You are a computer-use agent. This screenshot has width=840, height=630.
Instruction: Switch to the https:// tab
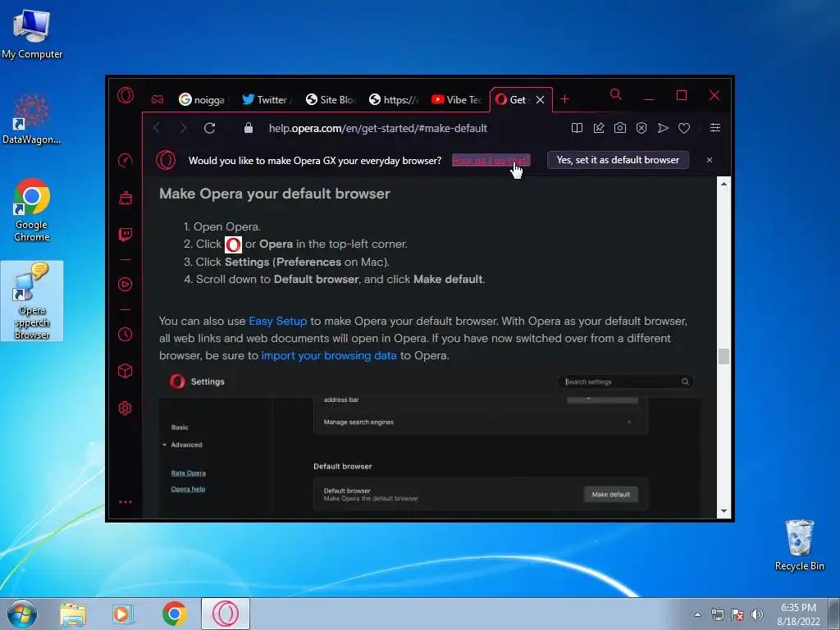pos(393,99)
